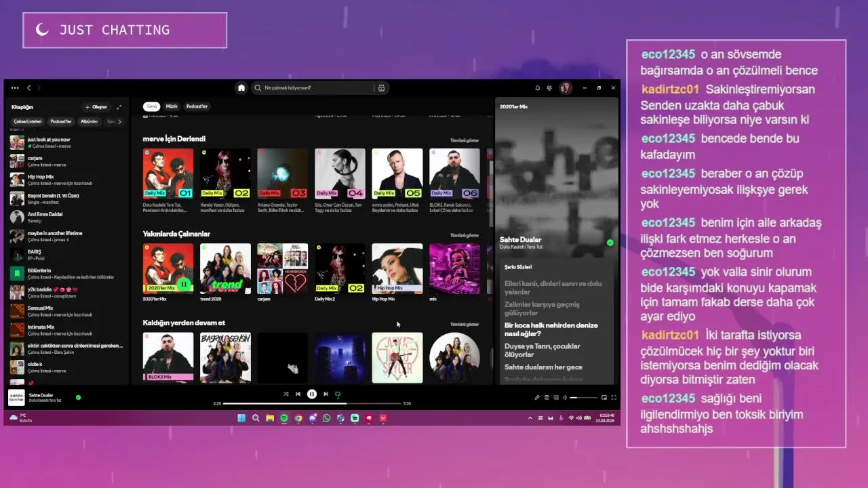This screenshot has width=868, height=488.
Task: Pause the current song
Action: 312,394
